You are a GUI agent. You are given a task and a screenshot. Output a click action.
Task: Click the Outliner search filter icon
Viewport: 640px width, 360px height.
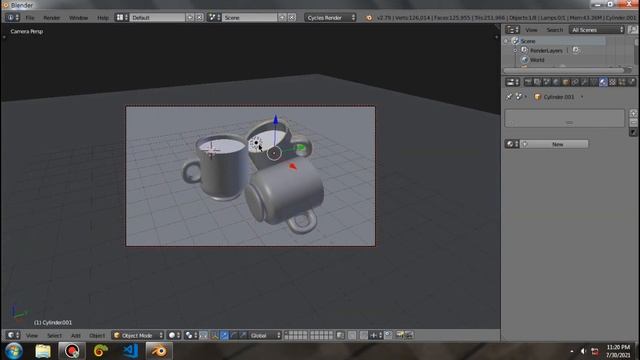[632, 30]
